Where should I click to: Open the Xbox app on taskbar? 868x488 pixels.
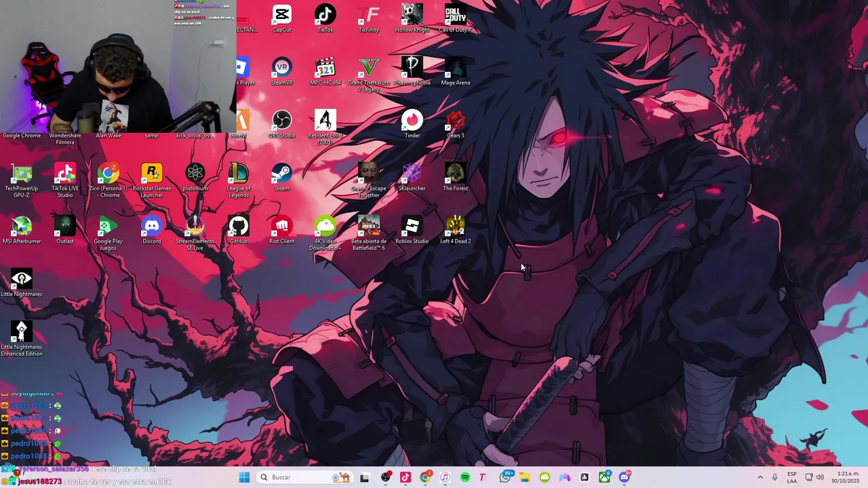604,477
